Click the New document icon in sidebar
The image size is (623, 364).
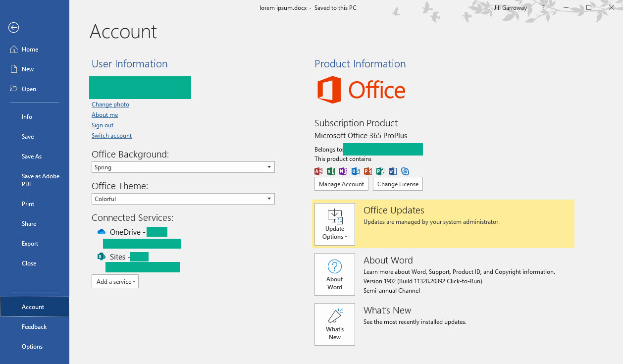click(x=14, y=69)
